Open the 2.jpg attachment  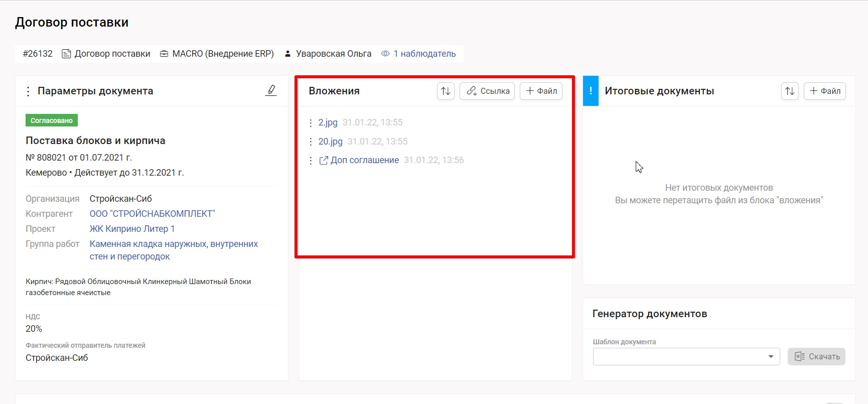pyautogui.click(x=328, y=122)
